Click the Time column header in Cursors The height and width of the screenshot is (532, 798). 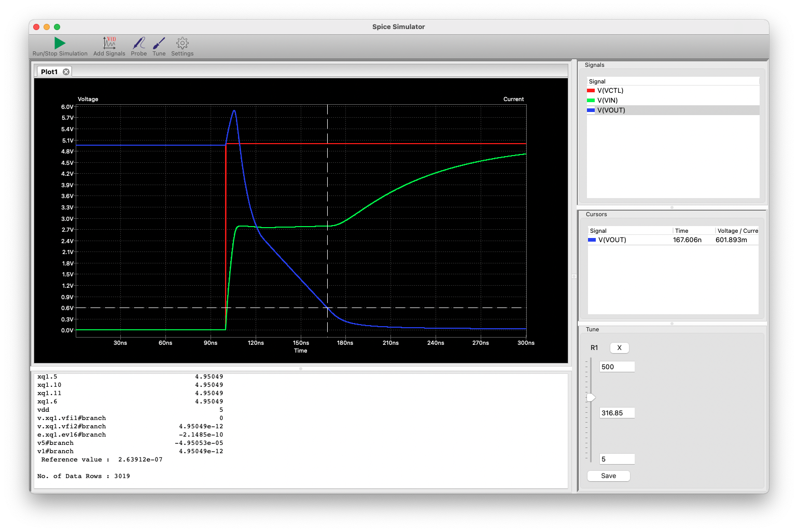(x=694, y=231)
